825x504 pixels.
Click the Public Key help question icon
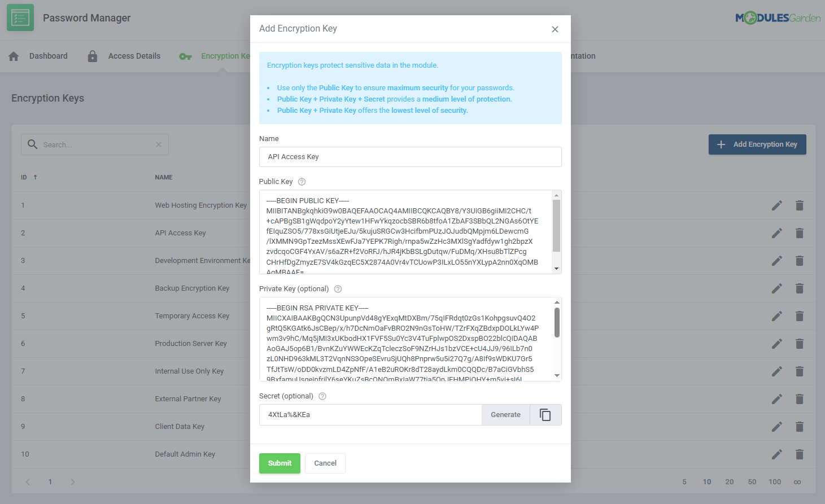coord(302,182)
